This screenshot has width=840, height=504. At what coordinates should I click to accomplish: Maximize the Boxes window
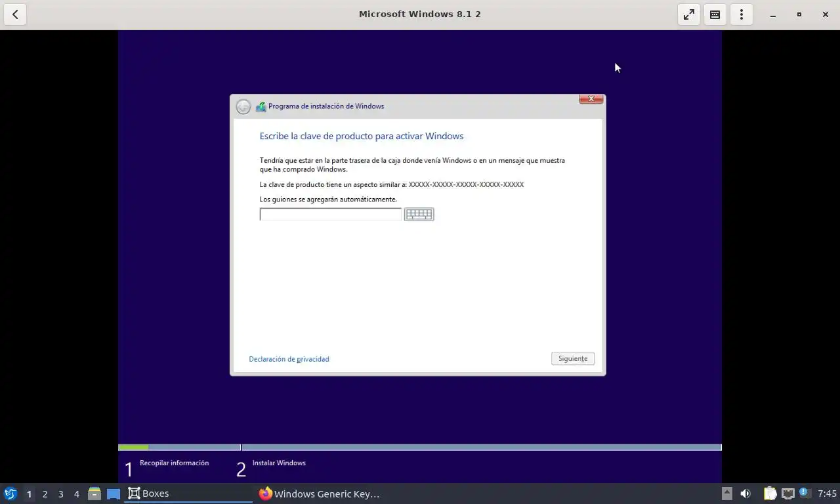pyautogui.click(x=799, y=14)
